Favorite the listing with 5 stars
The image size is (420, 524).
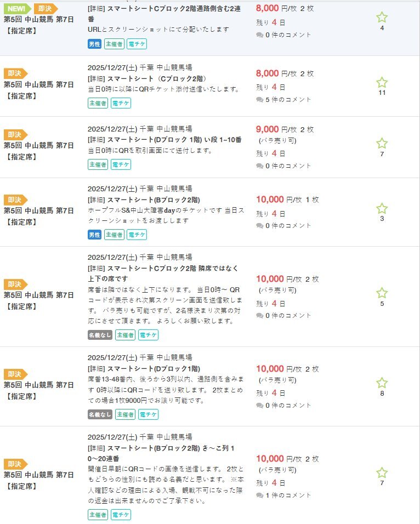[x=382, y=293]
